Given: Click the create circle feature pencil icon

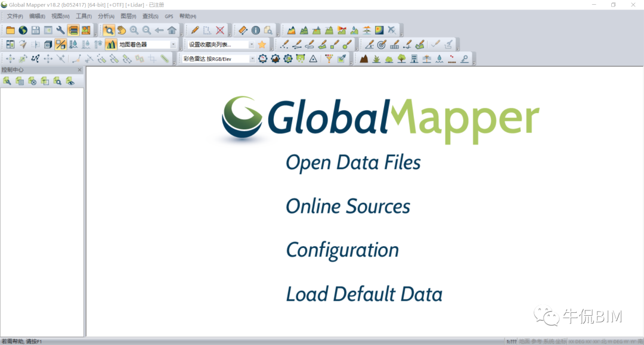Looking at the screenshot, I should tap(348, 44).
